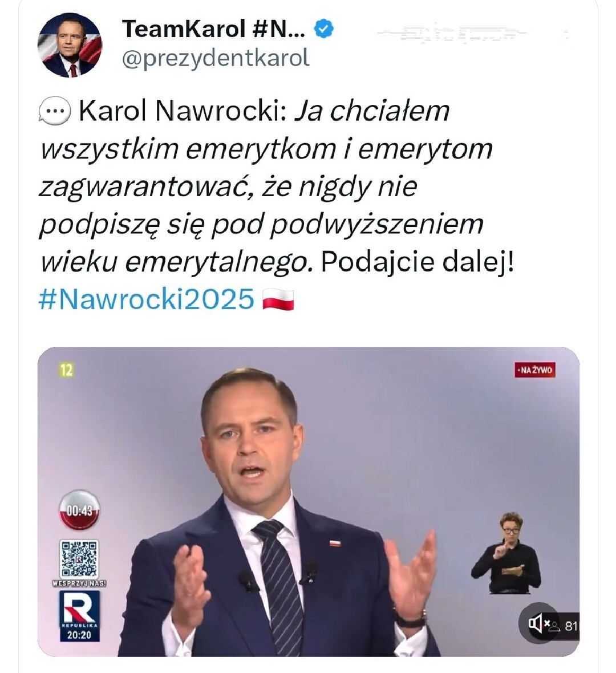Click the sign language interpreter inset
The height and width of the screenshot is (673, 616).
click(x=506, y=554)
